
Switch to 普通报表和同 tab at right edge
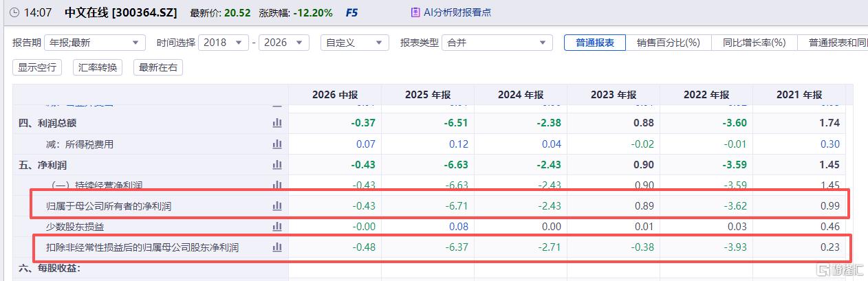pos(833,42)
